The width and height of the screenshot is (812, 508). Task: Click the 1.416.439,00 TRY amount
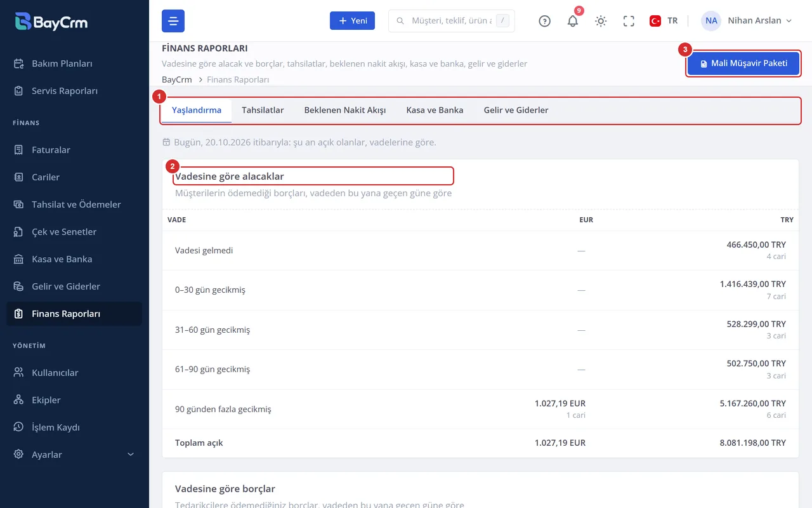tap(753, 284)
